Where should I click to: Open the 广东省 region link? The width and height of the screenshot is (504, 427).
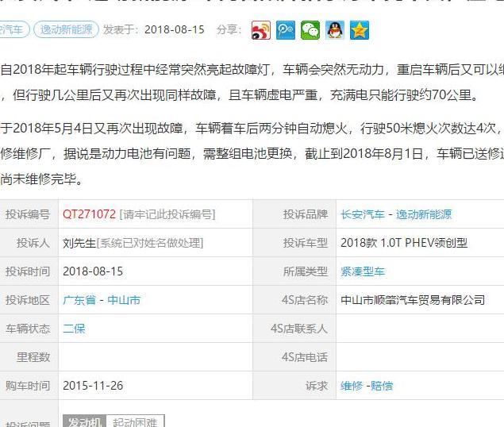(79, 300)
